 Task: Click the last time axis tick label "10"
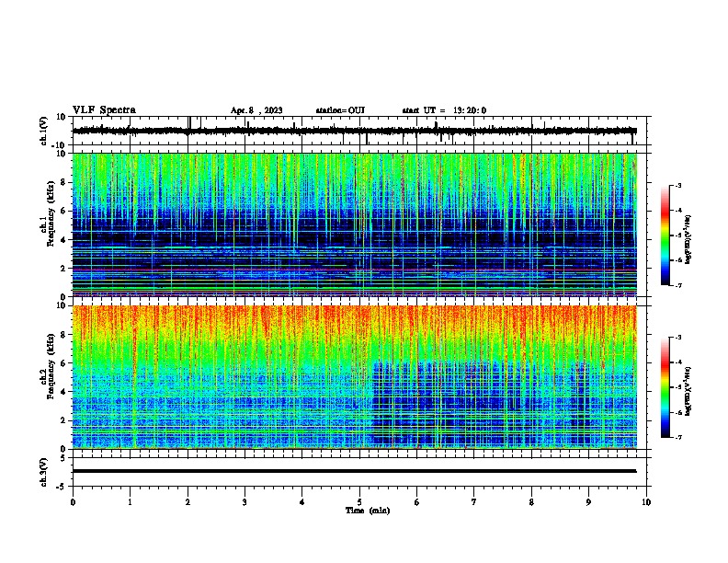(x=646, y=502)
